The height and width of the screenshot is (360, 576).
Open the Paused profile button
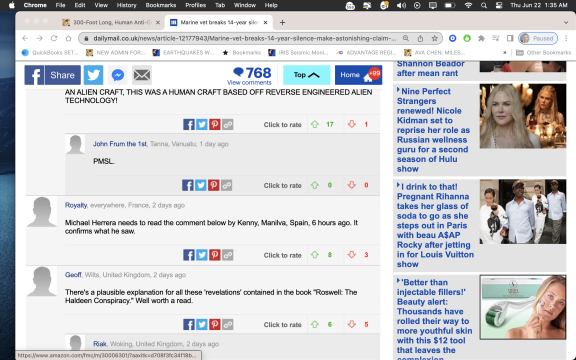[538, 38]
